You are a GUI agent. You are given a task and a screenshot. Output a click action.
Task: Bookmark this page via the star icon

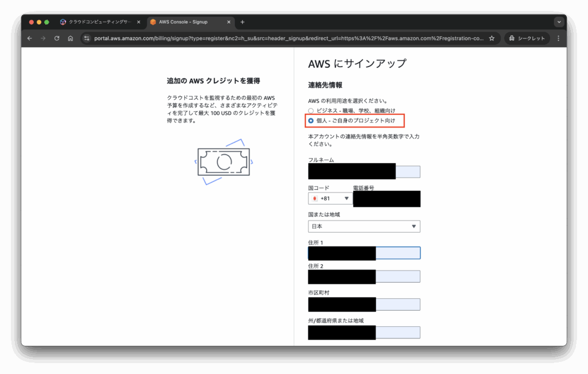[x=492, y=38]
